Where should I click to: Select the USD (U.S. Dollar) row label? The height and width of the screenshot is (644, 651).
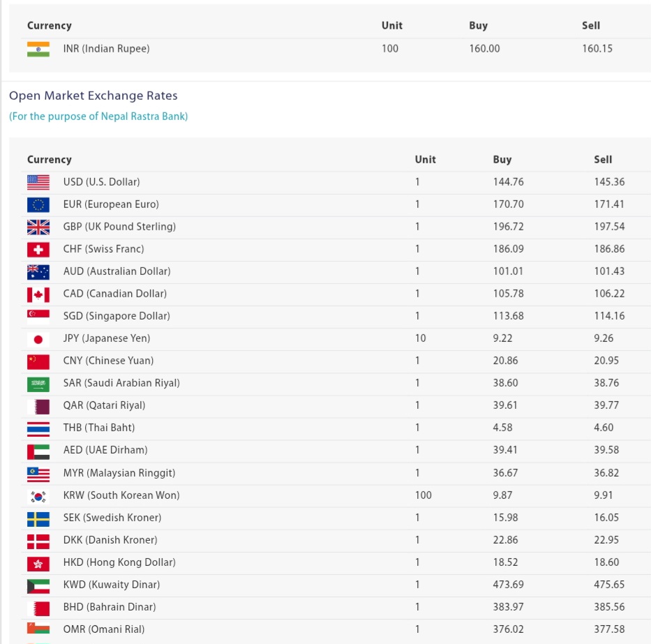click(101, 182)
